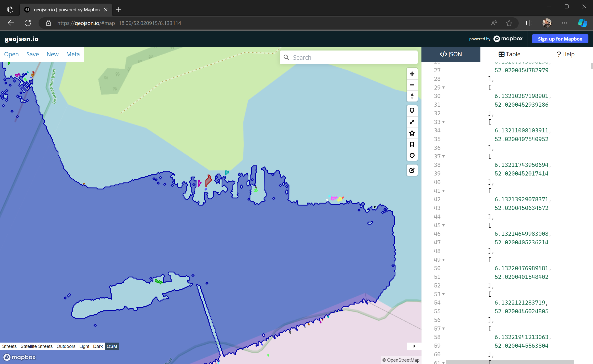Zoom in on the map
The height and width of the screenshot is (364, 593).
[x=412, y=74]
